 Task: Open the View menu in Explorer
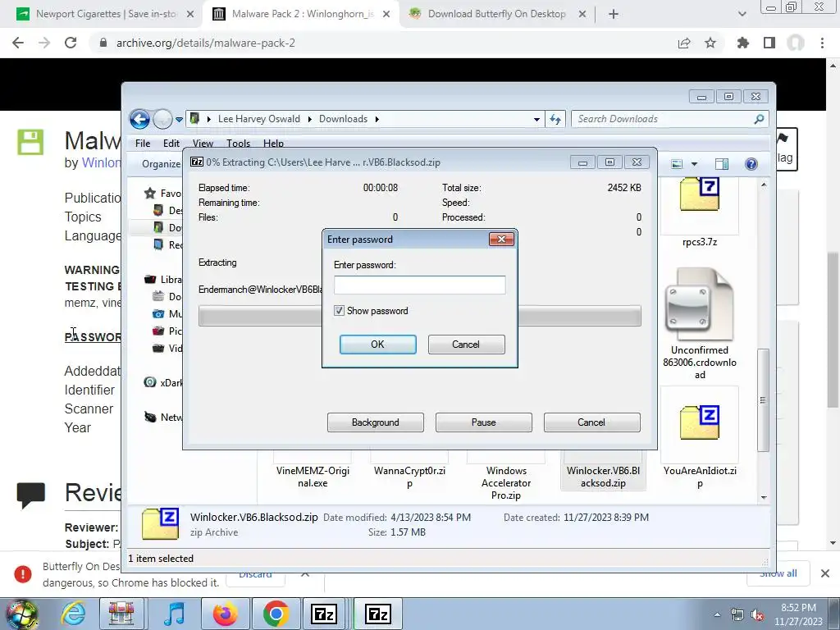click(x=203, y=143)
